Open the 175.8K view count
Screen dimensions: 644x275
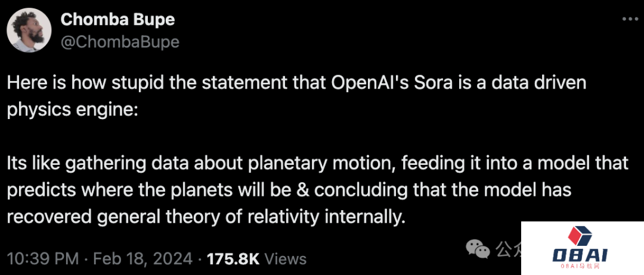(x=233, y=259)
